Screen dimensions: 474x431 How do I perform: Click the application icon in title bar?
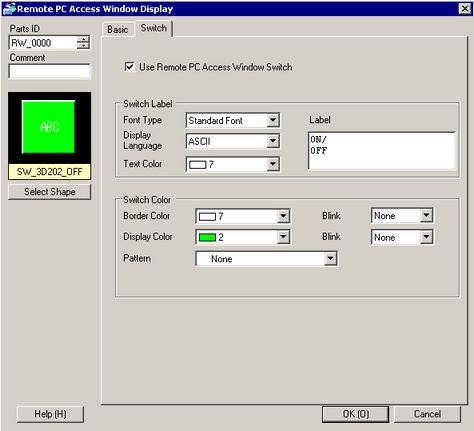click(x=9, y=9)
